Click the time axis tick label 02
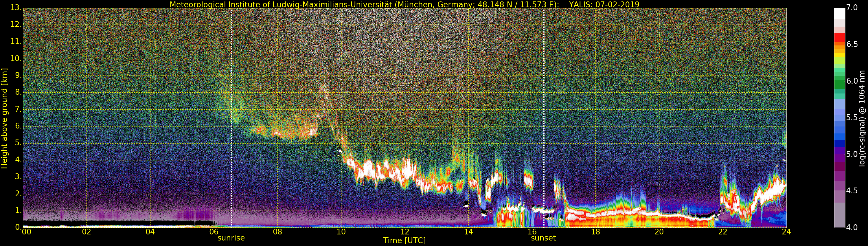Screen dimensions: 868x246 click(87, 232)
